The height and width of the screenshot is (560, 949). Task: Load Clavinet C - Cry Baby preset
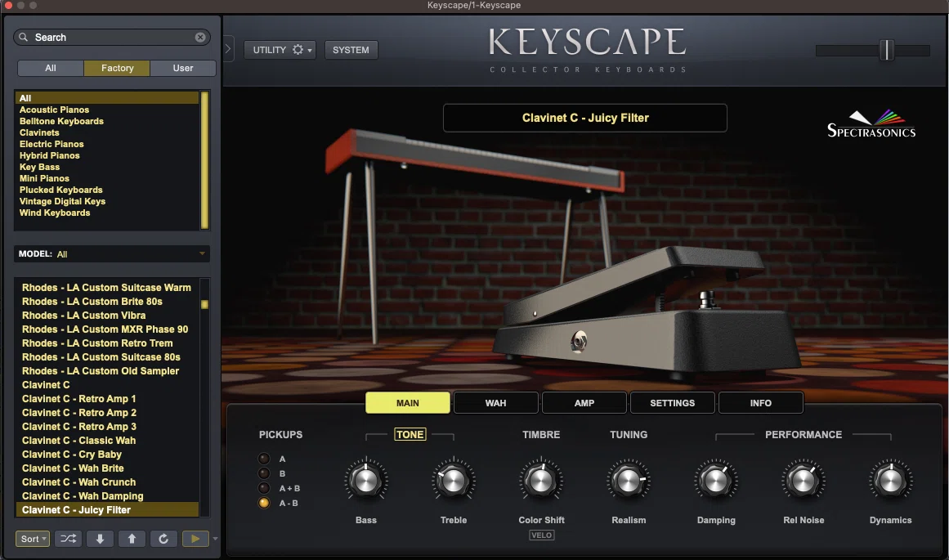point(71,455)
